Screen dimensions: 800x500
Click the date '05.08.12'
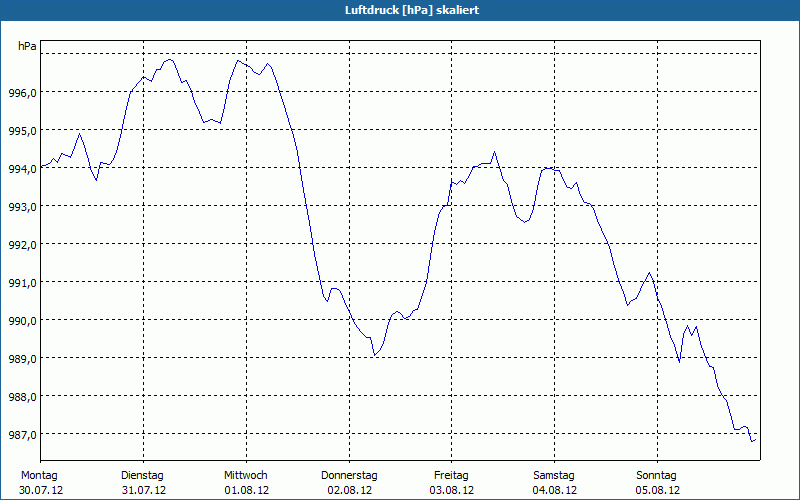pyautogui.click(x=658, y=490)
